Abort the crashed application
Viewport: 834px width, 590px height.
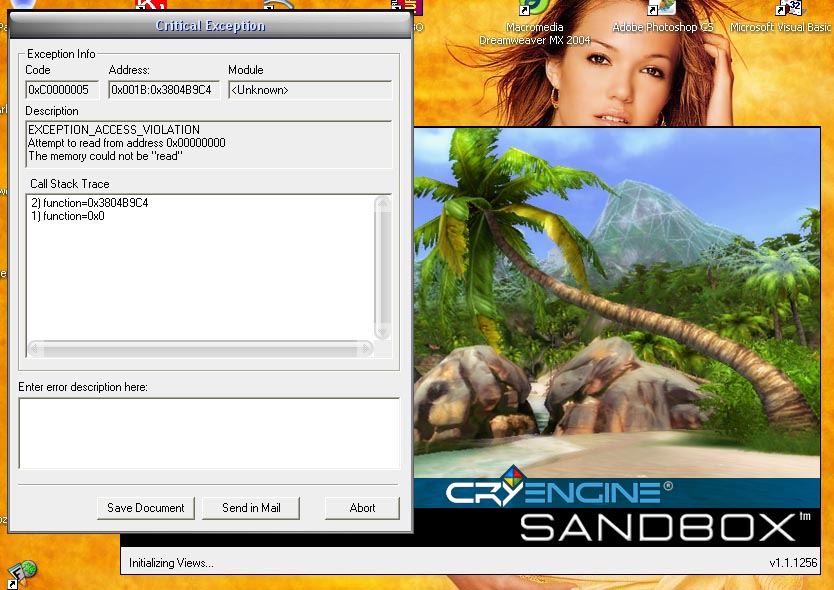[362, 508]
